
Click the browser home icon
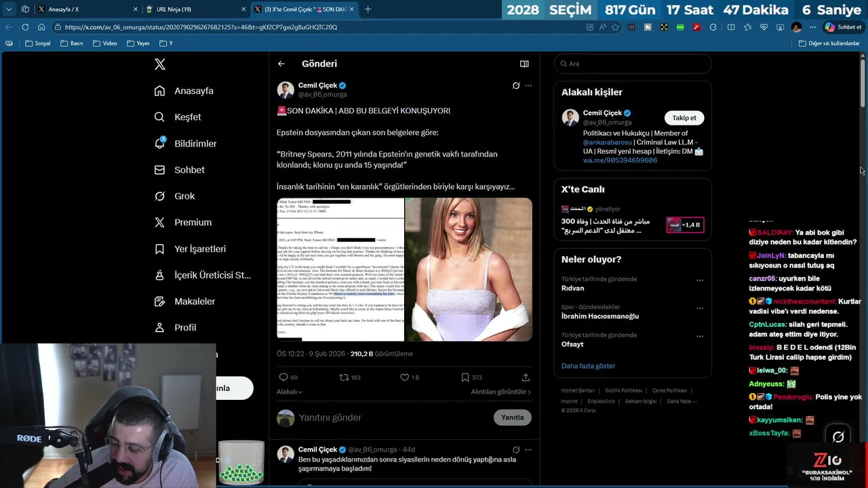pyautogui.click(x=41, y=27)
